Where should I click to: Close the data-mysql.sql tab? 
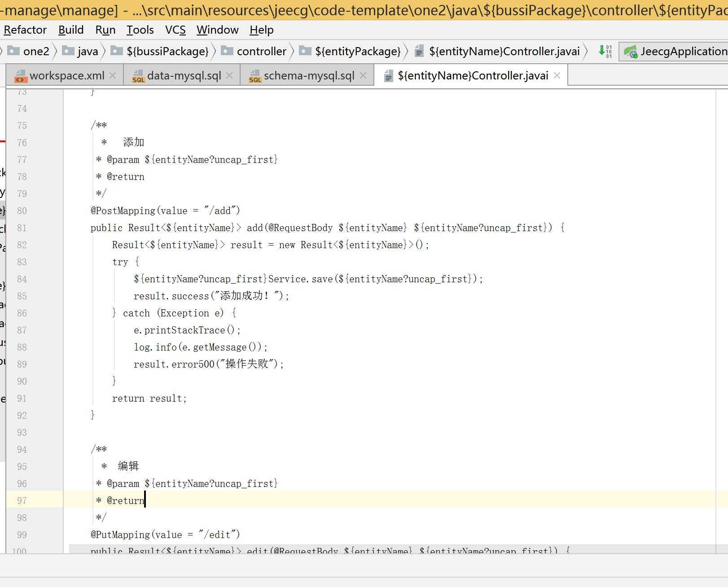tap(229, 75)
